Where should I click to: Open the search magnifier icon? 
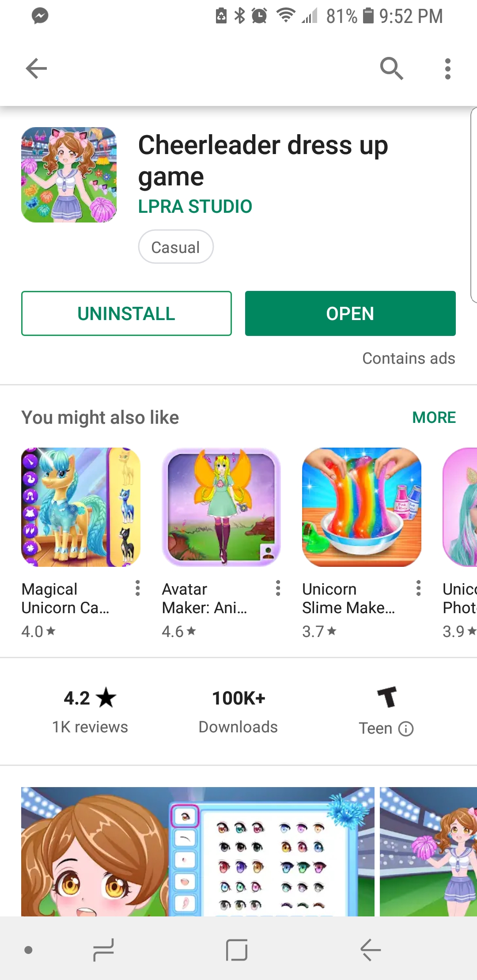pos(391,68)
